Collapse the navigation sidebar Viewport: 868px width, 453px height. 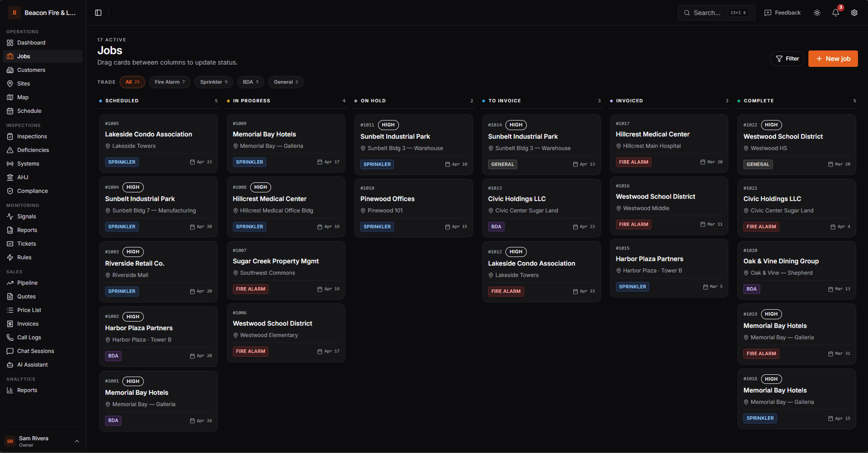98,12
